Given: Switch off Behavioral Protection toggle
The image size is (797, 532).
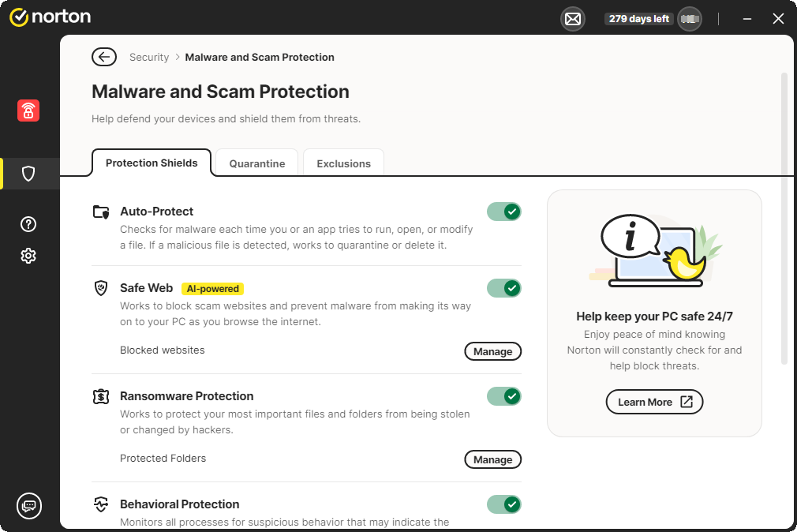Looking at the screenshot, I should (503, 504).
